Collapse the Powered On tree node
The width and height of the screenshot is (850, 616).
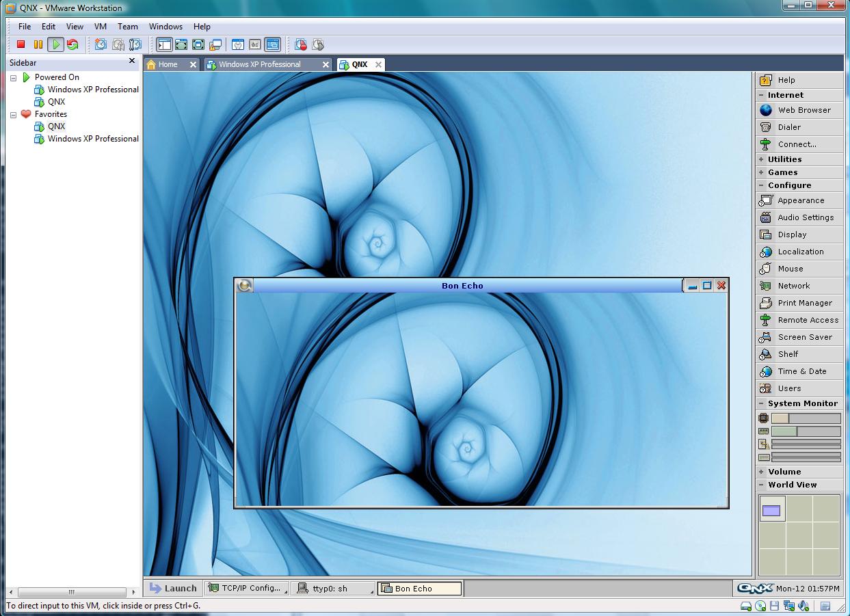tap(13, 78)
